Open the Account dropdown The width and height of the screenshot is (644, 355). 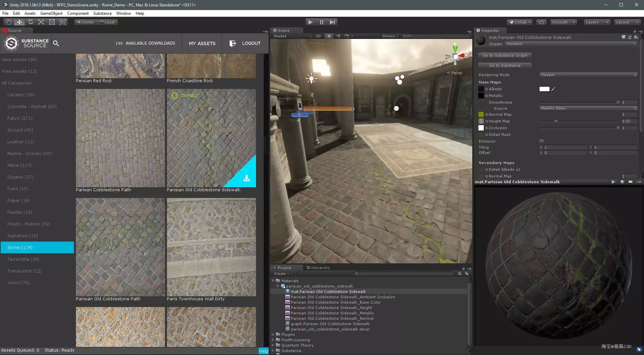coord(563,22)
